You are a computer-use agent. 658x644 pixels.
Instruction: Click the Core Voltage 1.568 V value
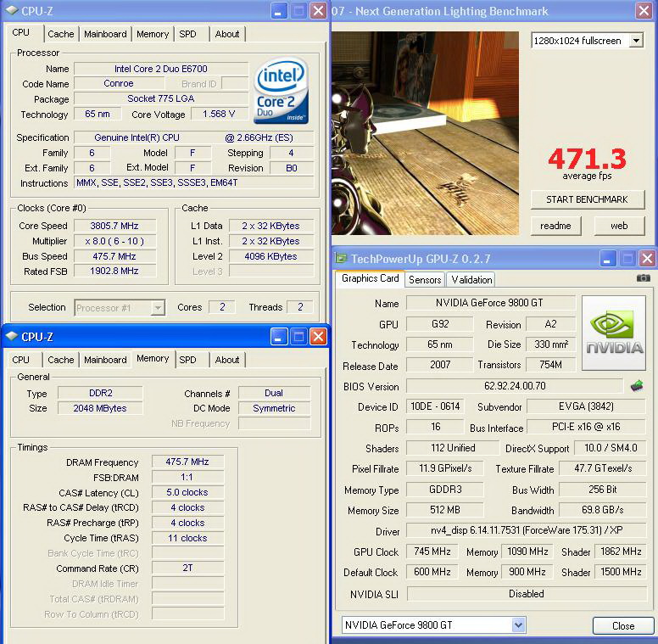219,114
